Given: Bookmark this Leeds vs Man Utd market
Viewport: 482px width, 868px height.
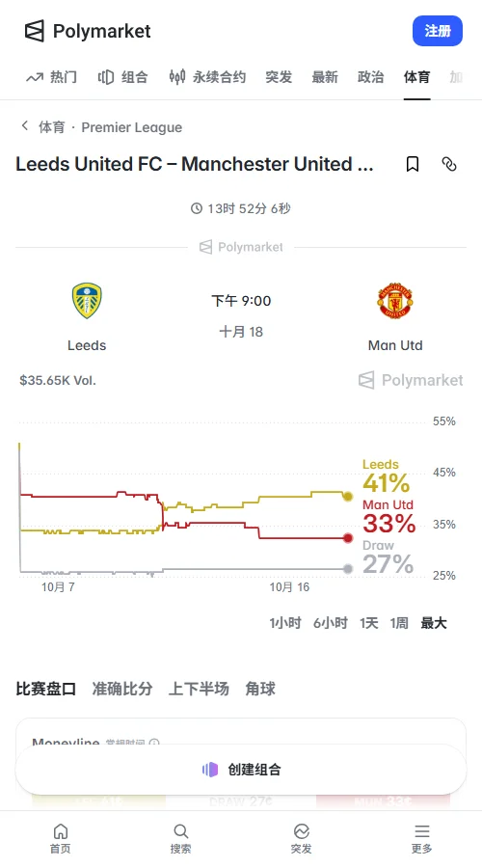Looking at the screenshot, I should tap(413, 164).
